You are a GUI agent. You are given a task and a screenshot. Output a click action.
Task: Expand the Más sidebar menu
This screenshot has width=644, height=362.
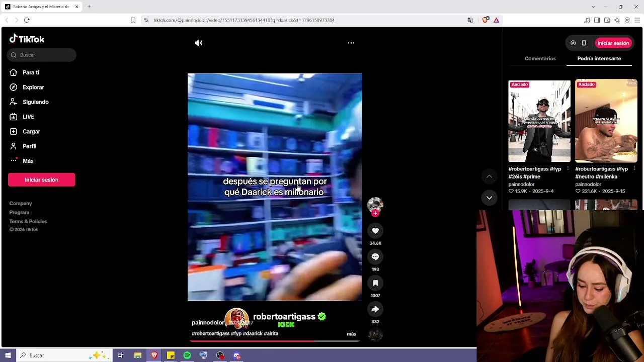[28, 161]
